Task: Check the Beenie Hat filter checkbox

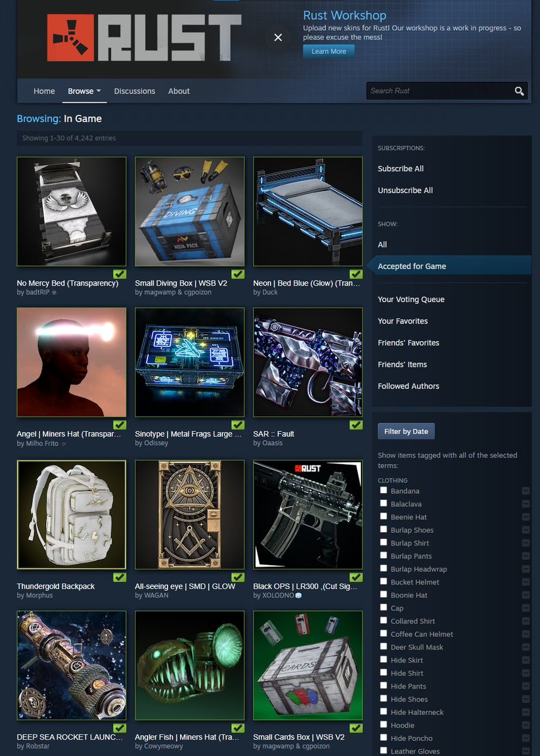Action: (x=384, y=516)
